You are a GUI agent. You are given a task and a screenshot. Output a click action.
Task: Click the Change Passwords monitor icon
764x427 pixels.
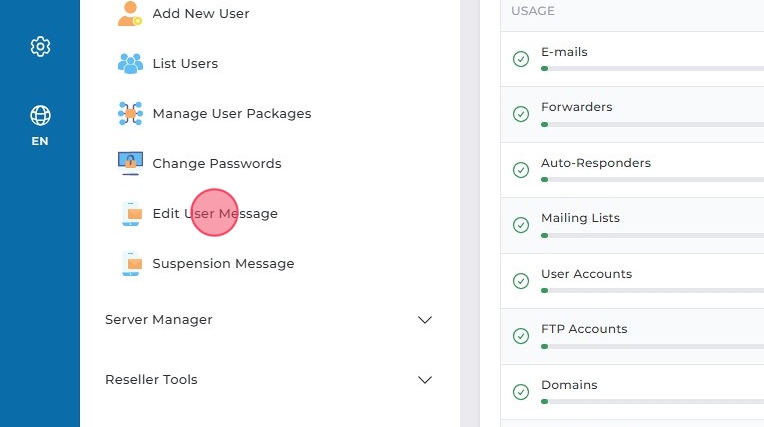point(130,164)
